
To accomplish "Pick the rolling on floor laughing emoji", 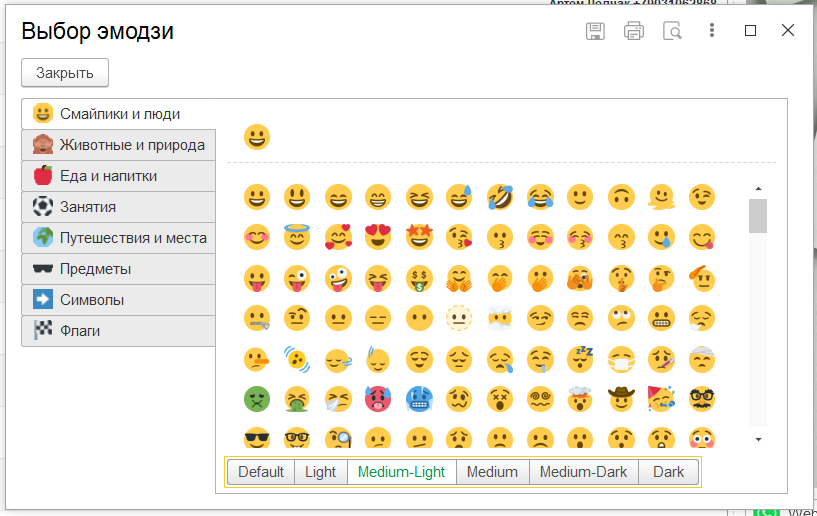I will pos(500,198).
